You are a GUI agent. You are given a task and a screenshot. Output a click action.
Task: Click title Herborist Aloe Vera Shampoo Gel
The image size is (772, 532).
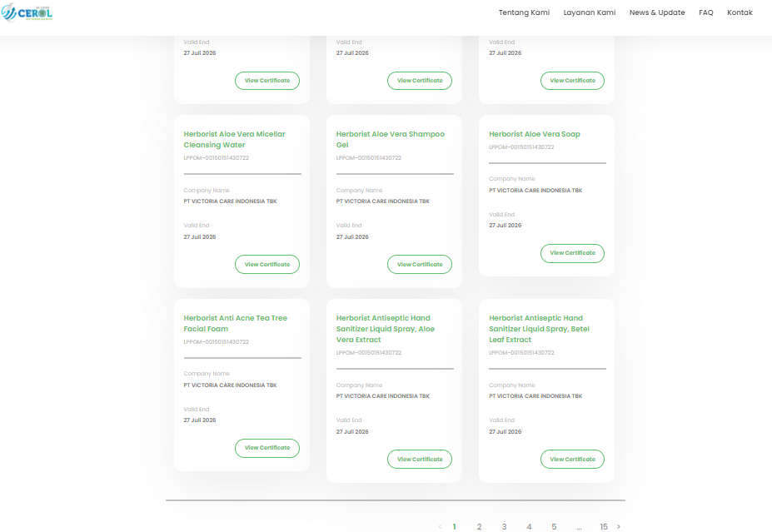391,139
